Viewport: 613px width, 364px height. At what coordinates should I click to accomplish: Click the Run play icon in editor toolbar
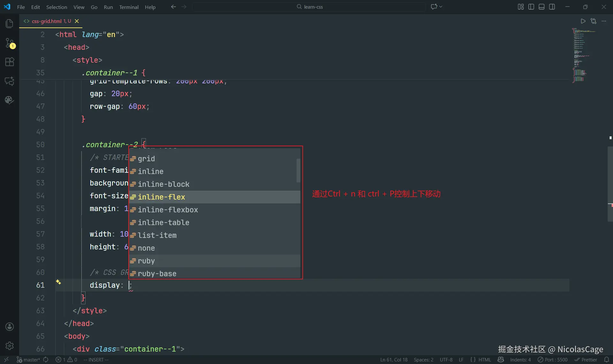[583, 21]
